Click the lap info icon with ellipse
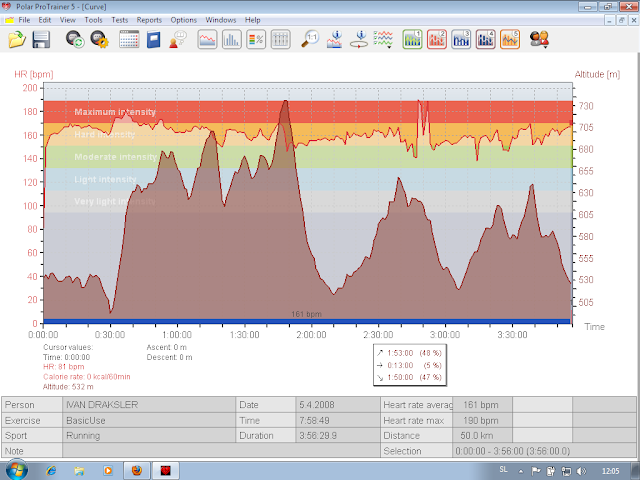This screenshot has width=640, height=480. click(x=359, y=40)
